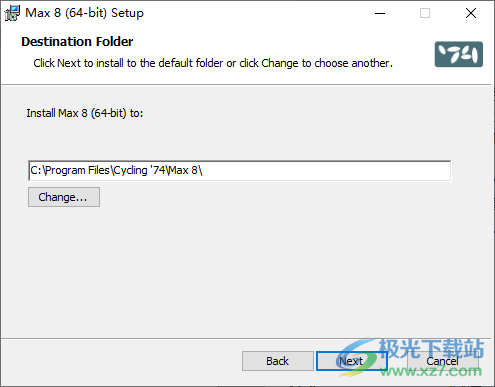Click the 'Install Max 8 (64-bit) to:' label
The image size is (495, 387).
85,113
